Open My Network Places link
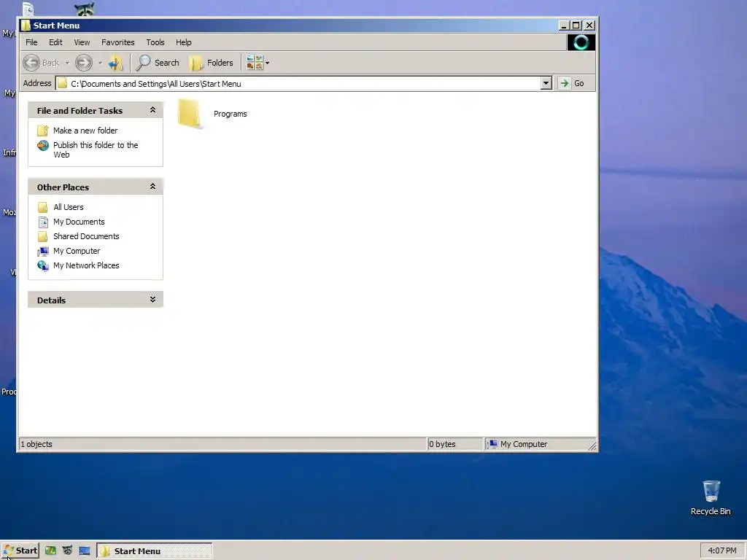 pos(86,265)
